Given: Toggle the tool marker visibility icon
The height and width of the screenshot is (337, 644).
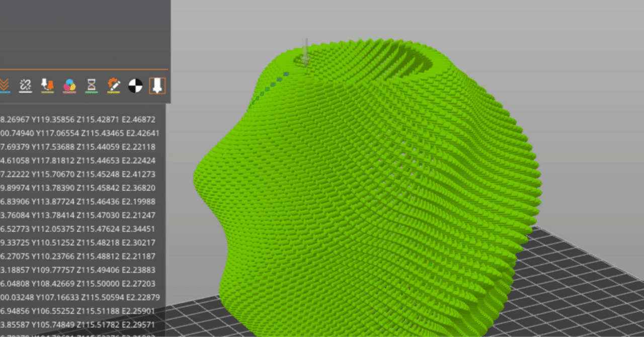Looking at the screenshot, I should 157,86.
